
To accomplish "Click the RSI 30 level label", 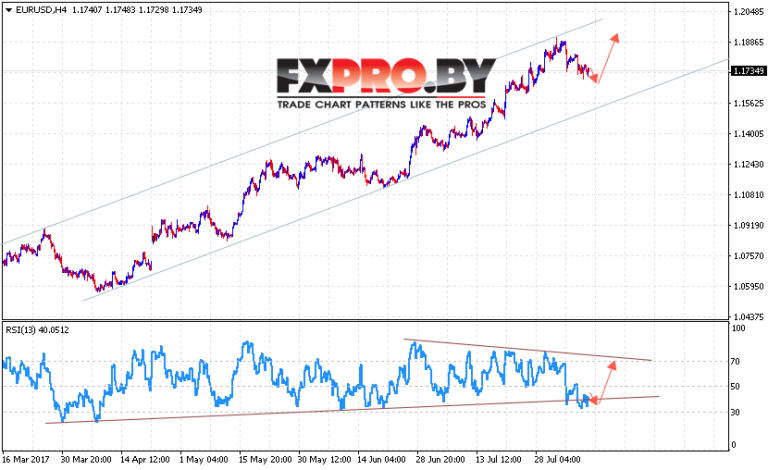I will coord(735,412).
